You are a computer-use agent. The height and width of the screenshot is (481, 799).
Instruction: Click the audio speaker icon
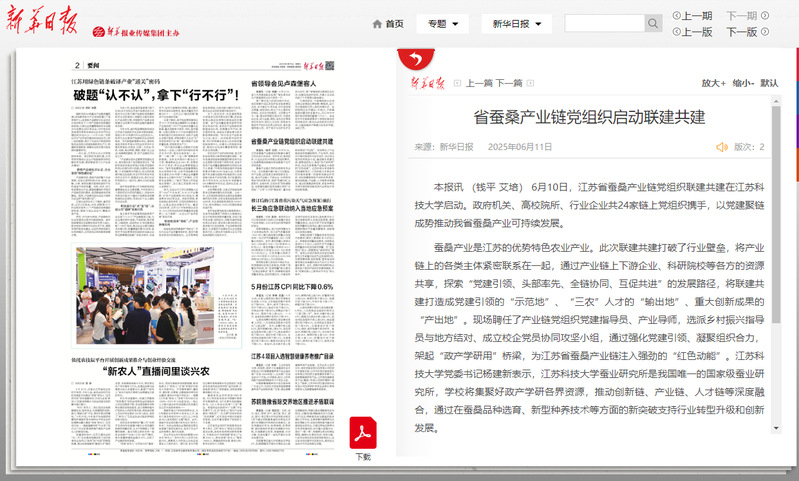click(721, 147)
